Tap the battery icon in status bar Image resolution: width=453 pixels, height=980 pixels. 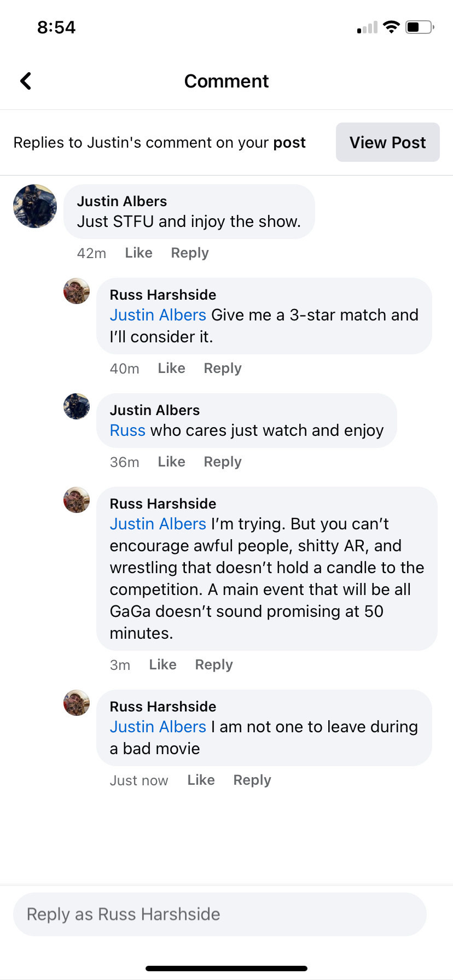click(420, 27)
